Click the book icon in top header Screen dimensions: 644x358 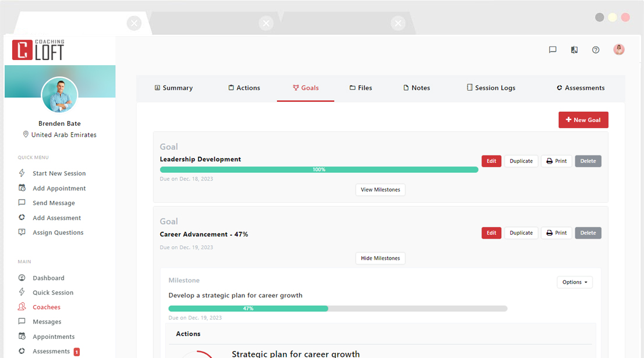[574, 50]
